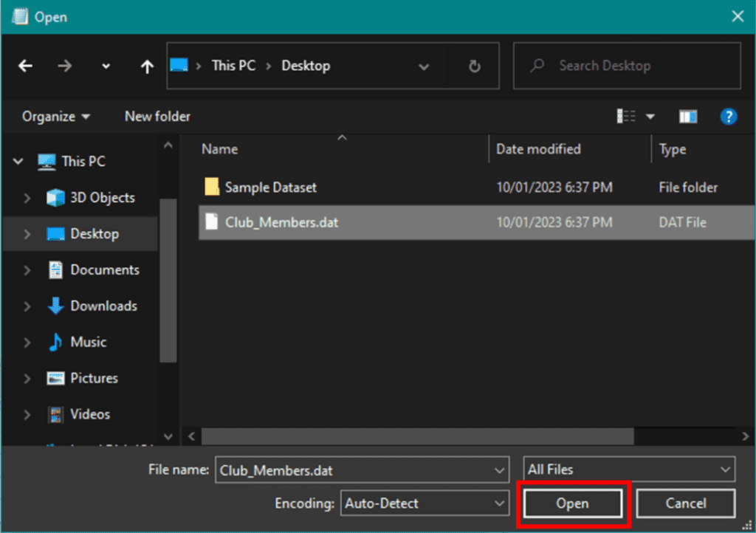Show the preview pane
The image size is (756, 533).
687,116
